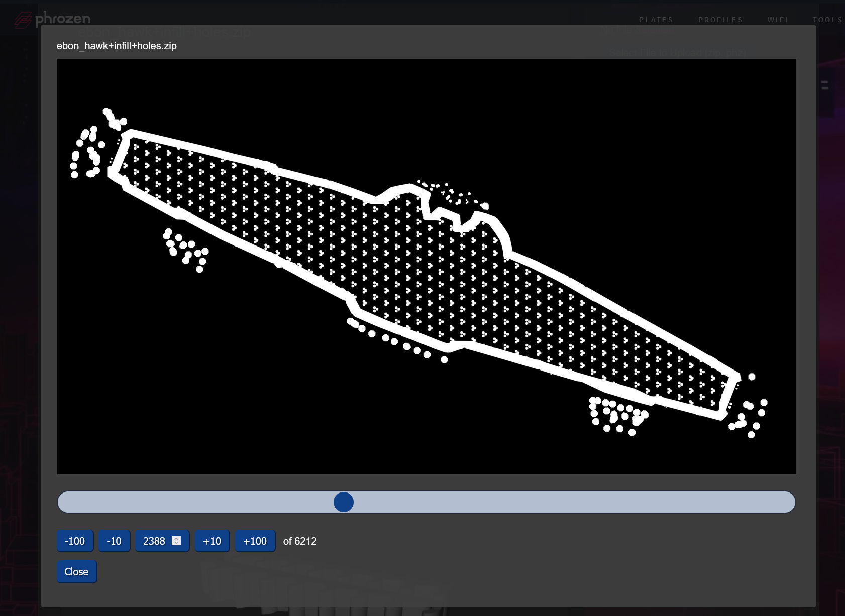Click the dimmed Select File to Upload button

677,53
